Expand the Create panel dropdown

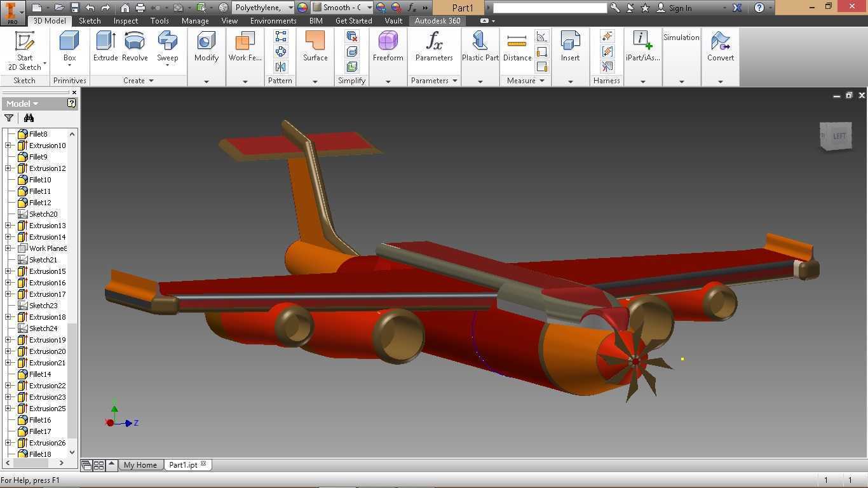tap(151, 81)
